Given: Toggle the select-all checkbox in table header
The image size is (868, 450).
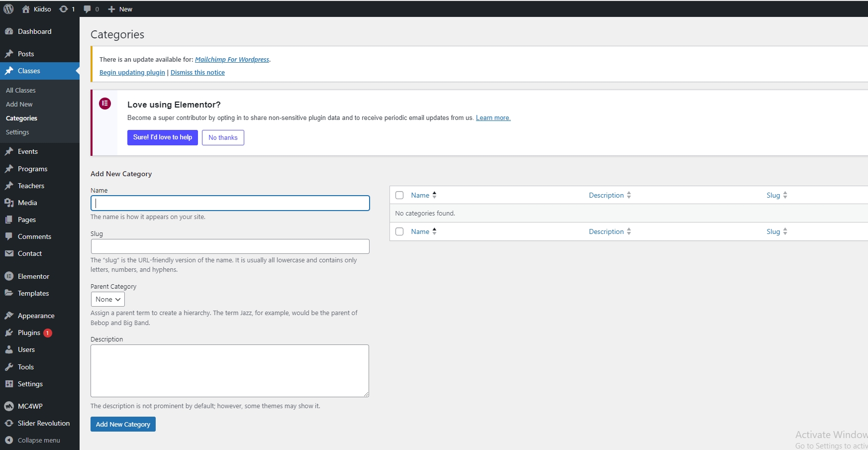Looking at the screenshot, I should [x=399, y=195].
